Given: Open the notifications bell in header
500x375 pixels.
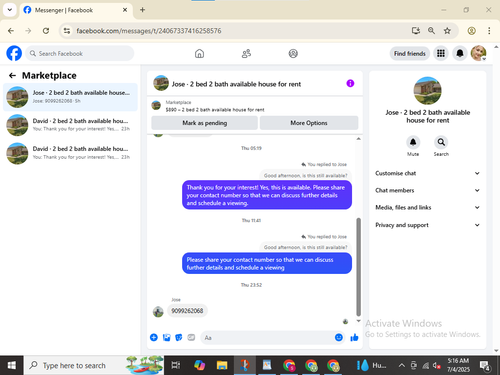Looking at the screenshot, I should [x=460, y=53].
